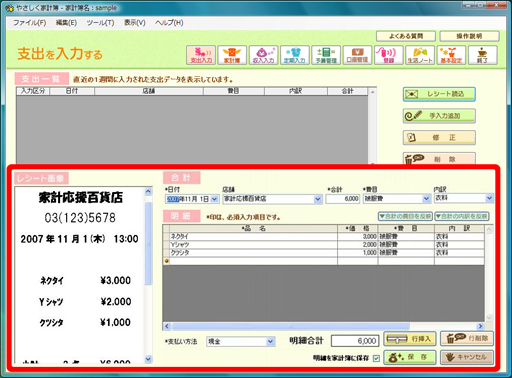Click the 修正 edit button
The image size is (512, 378).
click(439, 138)
